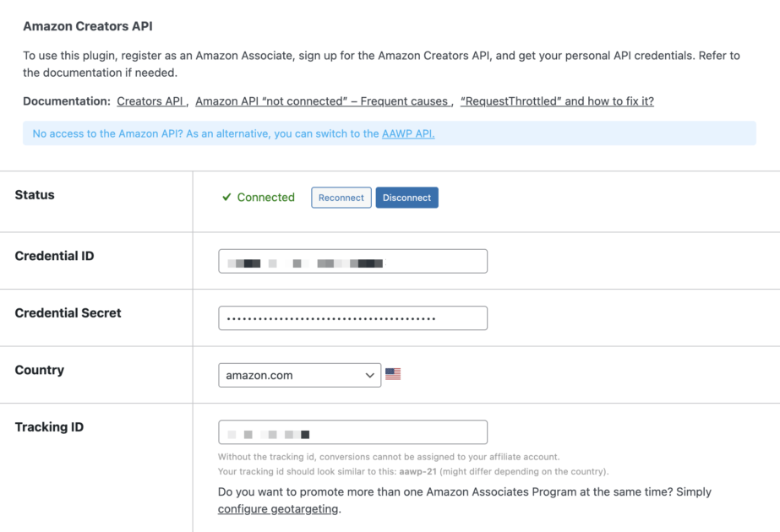Click the Credential ID input field
This screenshot has width=780, height=532.
[x=352, y=261]
